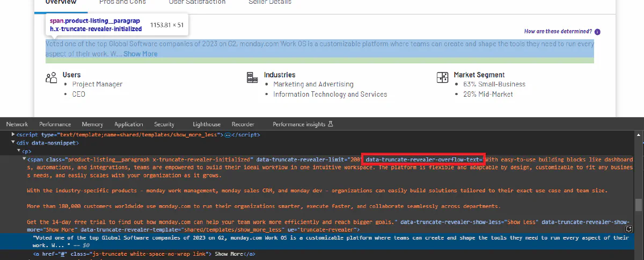The width and height of the screenshot is (644, 260).
Task: Expand the collapsed script template node
Action: pos(13,134)
